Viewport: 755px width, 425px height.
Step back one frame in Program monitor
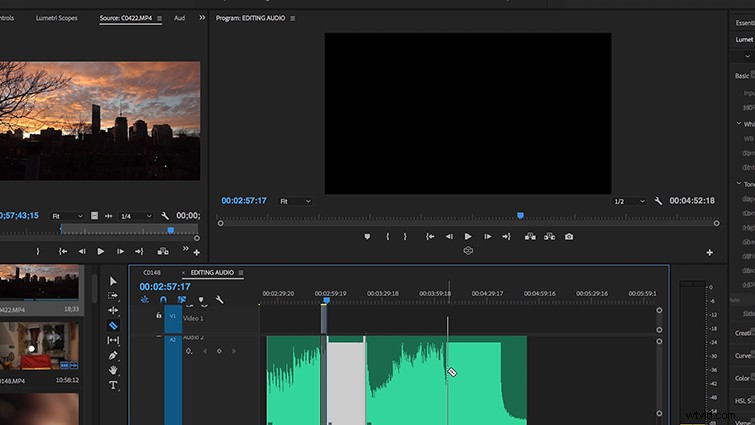[449, 236]
